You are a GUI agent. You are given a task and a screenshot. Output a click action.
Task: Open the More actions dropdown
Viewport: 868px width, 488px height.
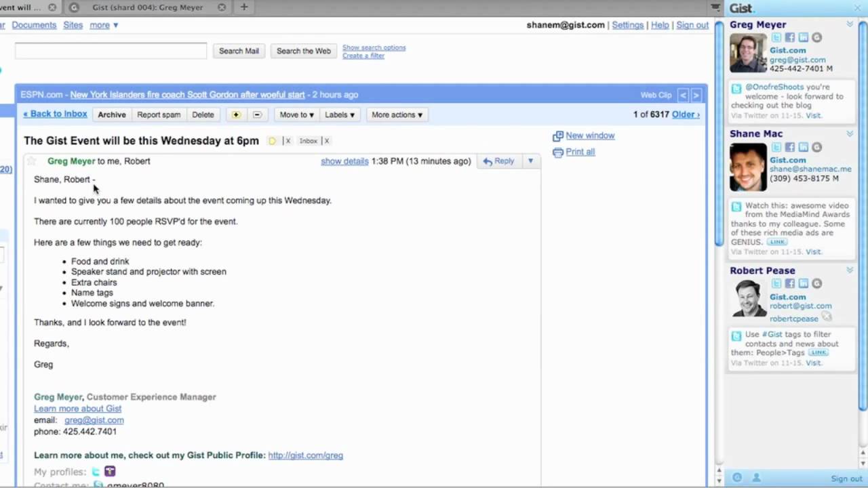coord(397,115)
